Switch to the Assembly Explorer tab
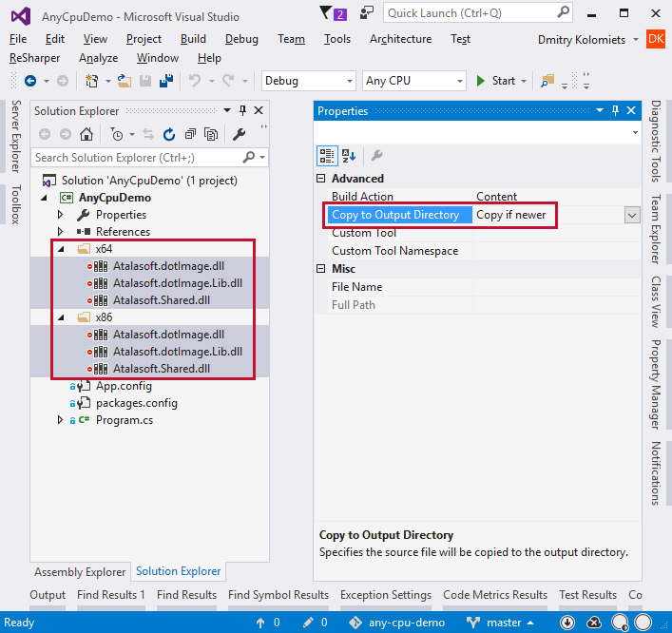The height and width of the screenshot is (633, 672). [x=80, y=572]
